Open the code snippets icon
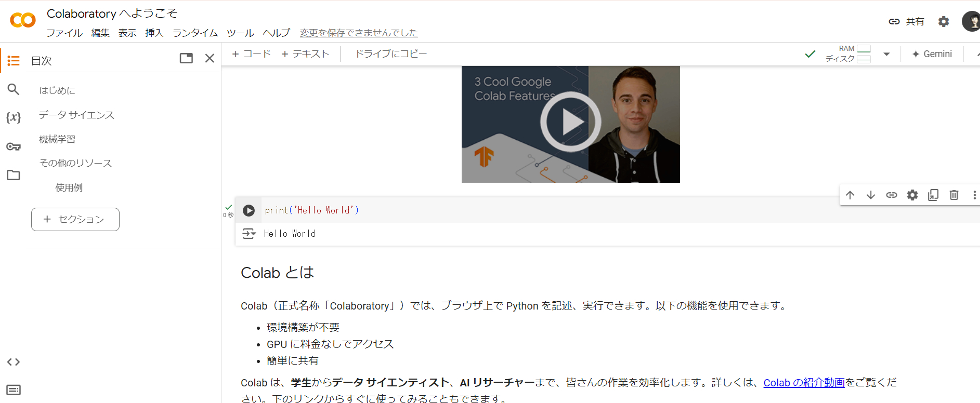 (14, 362)
